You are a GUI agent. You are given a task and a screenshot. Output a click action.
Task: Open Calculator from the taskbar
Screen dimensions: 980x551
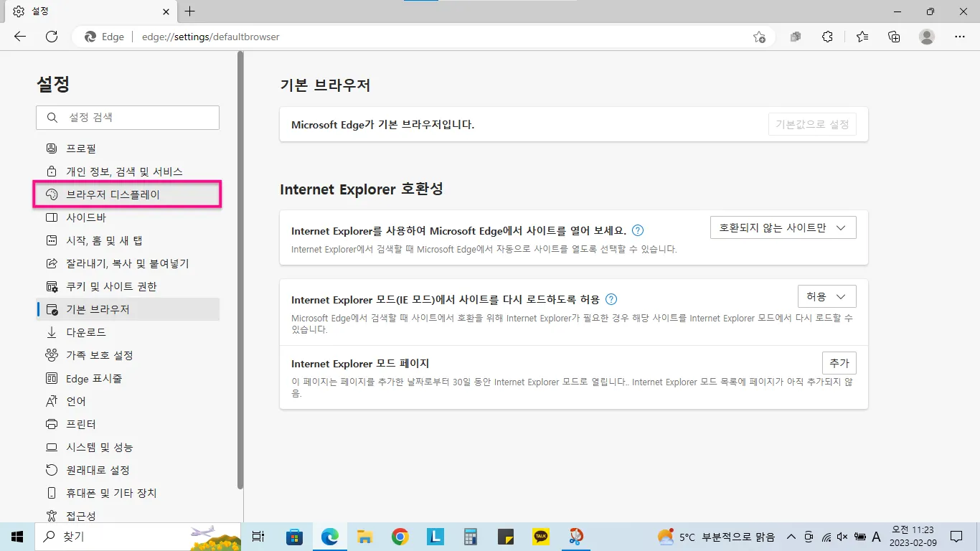pyautogui.click(x=470, y=537)
